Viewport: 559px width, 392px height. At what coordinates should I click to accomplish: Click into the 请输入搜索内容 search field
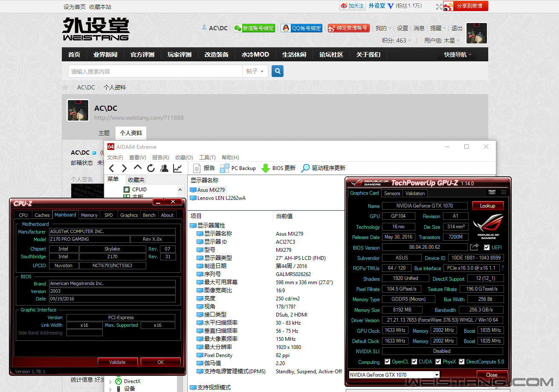[156, 71]
